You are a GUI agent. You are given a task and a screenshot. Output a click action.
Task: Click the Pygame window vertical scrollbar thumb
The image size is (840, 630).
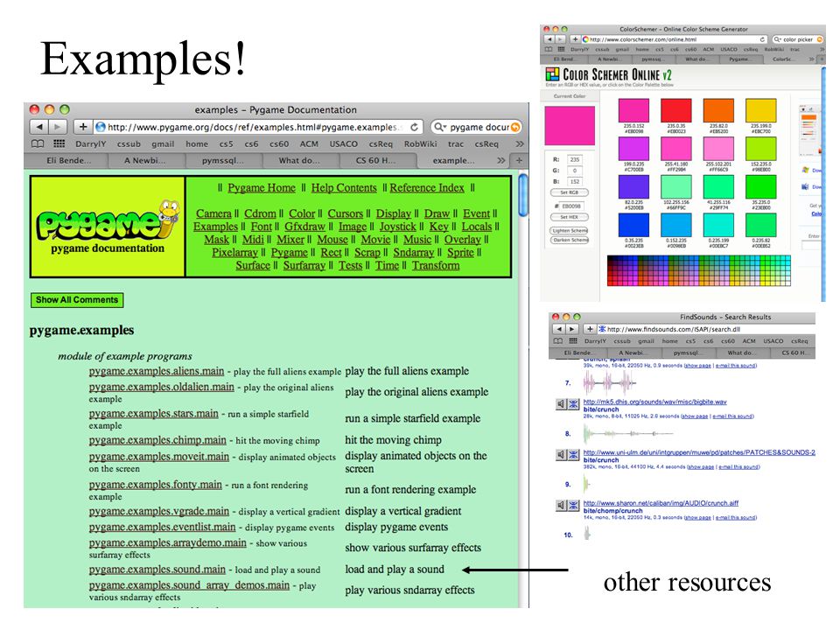(x=523, y=195)
